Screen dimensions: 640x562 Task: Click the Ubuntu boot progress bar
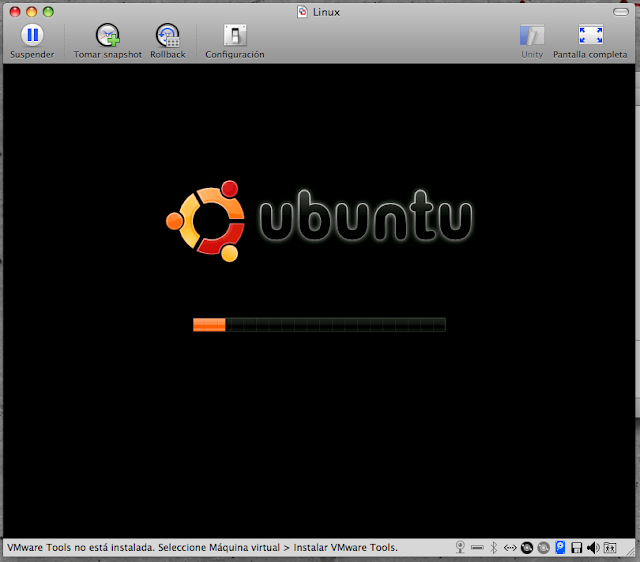tap(319, 325)
